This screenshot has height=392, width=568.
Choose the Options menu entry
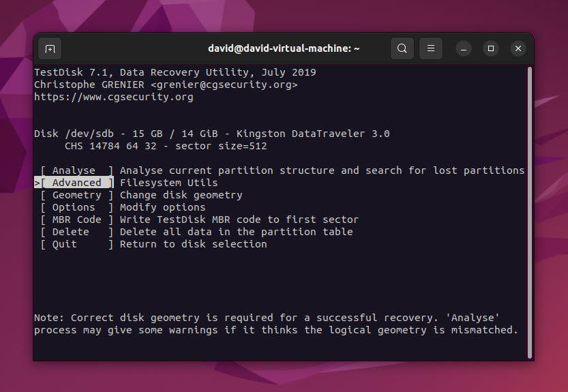pos(77,207)
